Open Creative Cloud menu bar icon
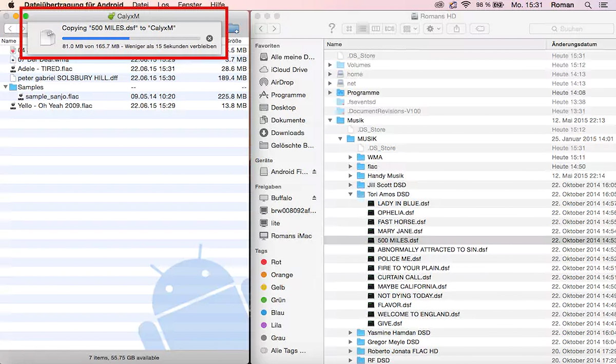The image size is (616, 364). pyautogui.click(x=438, y=5)
